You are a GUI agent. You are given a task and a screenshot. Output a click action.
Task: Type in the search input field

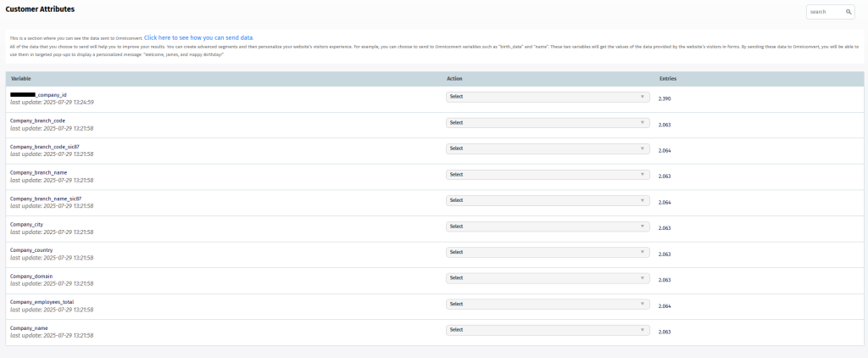tap(826, 12)
